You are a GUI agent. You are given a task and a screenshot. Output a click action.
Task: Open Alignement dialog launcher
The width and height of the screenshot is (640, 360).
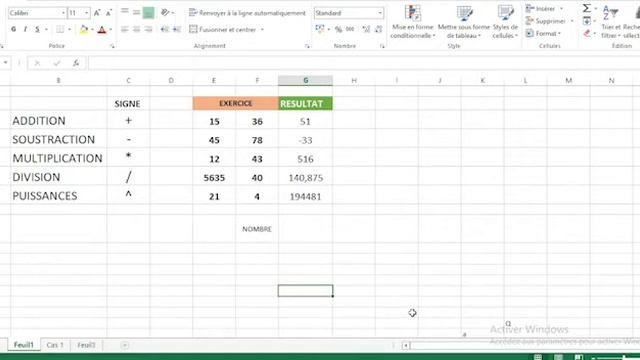tap(307, 47)
